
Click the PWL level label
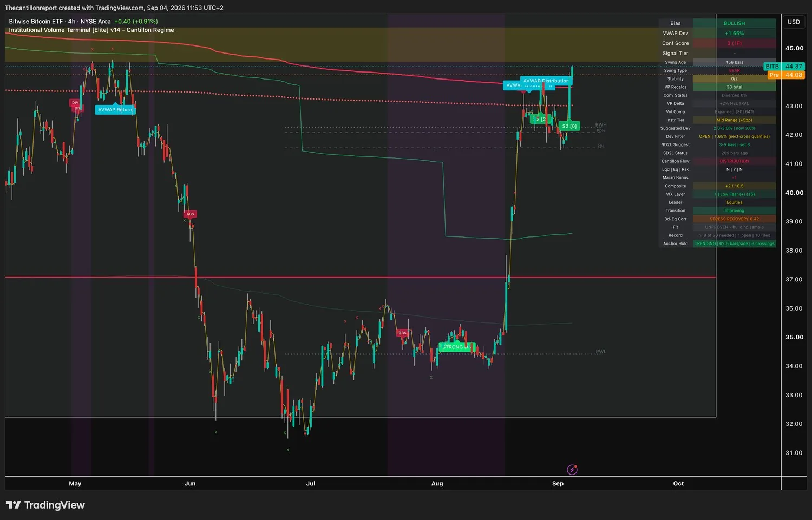pos(601,352)
